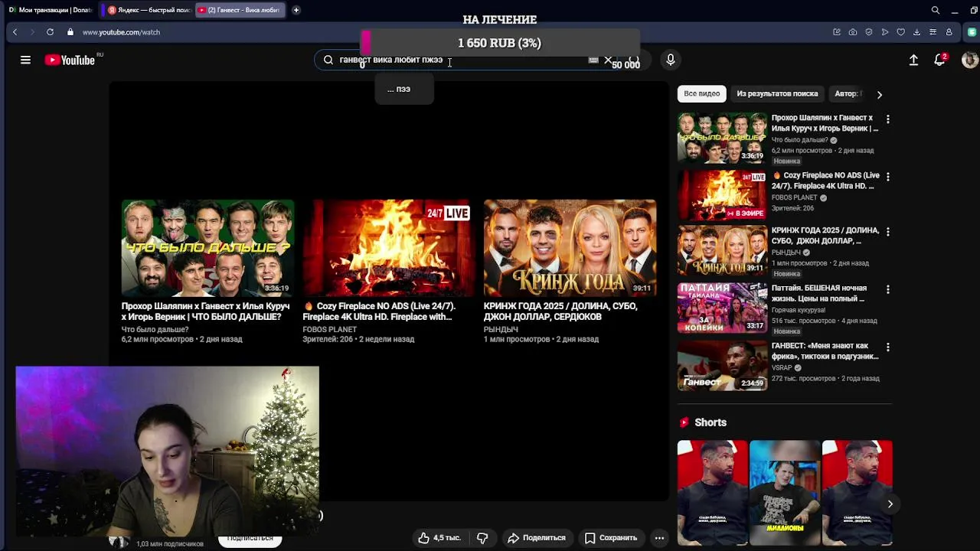980x551 pixels.
Task: Save the video with Сохранить button
Action: tap(610, 538)
